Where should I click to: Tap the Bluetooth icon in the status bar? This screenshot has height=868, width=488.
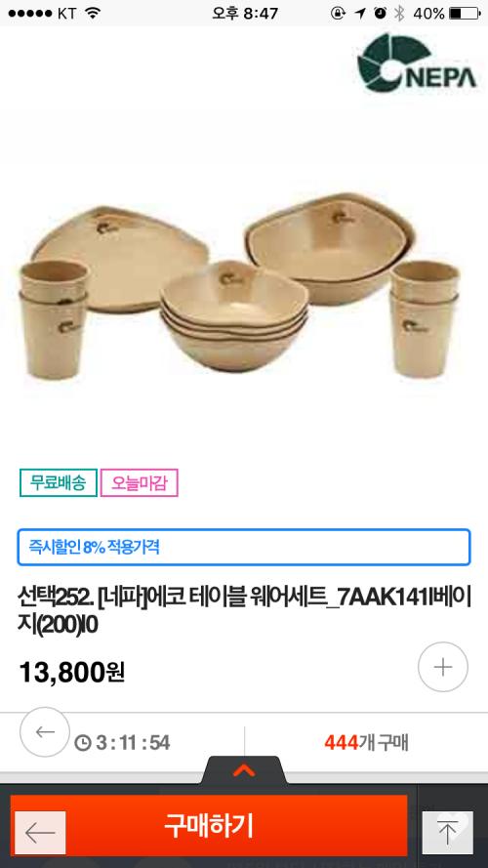tap(399, 14)
